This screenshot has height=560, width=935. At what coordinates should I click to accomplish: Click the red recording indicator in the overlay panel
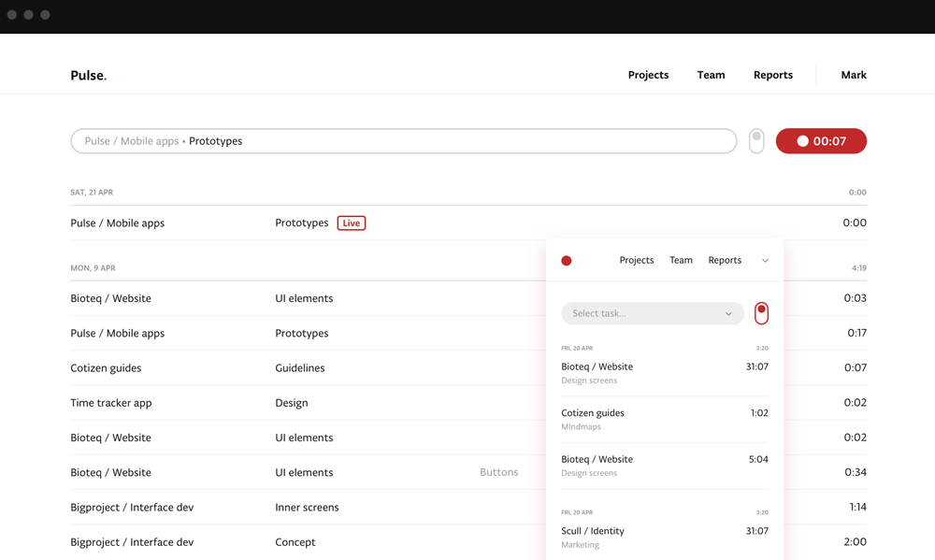tap(566, 261)
